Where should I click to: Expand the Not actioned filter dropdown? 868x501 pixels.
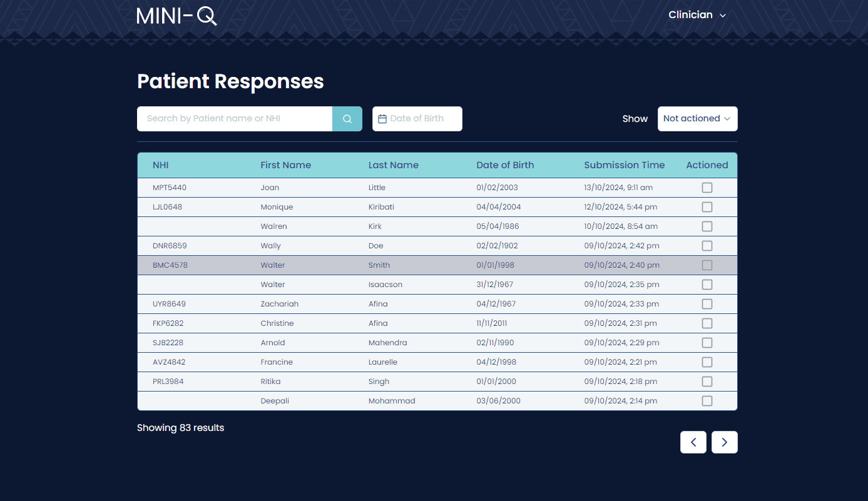pos(697,119)
